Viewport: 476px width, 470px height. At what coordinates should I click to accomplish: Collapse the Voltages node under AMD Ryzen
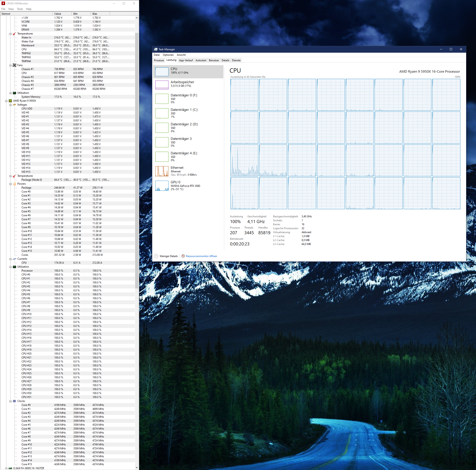click(10, 105)
